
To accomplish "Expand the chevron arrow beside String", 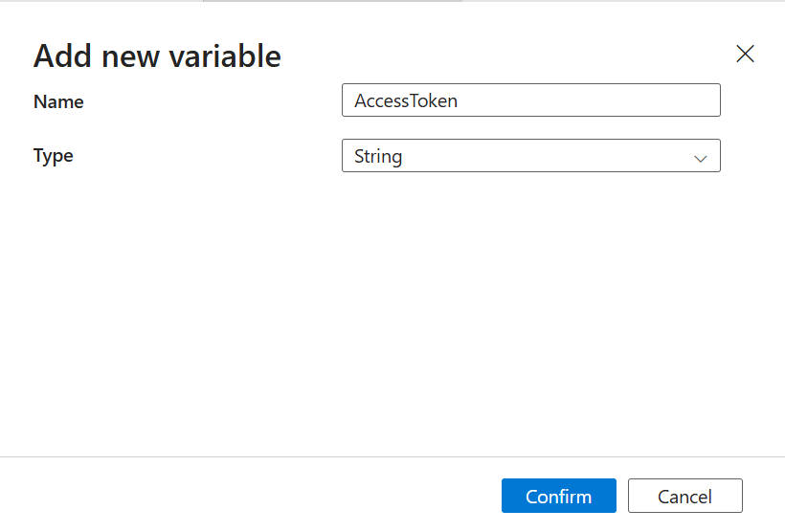I will tap(700, 157).
